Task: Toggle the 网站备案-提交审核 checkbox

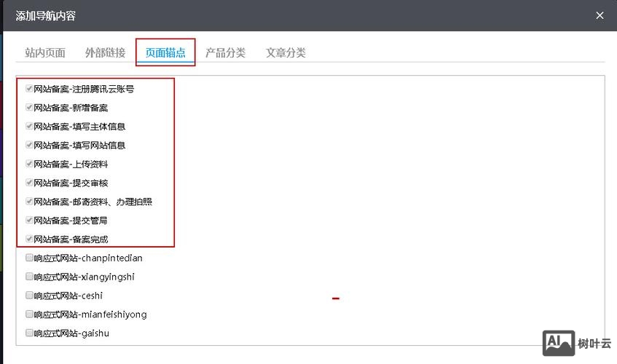Action: point(29,183)
